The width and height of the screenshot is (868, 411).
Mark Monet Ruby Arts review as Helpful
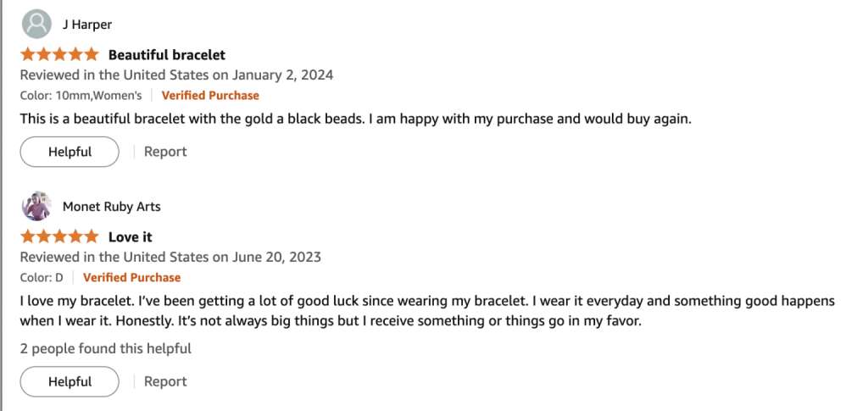pos(70,381)
